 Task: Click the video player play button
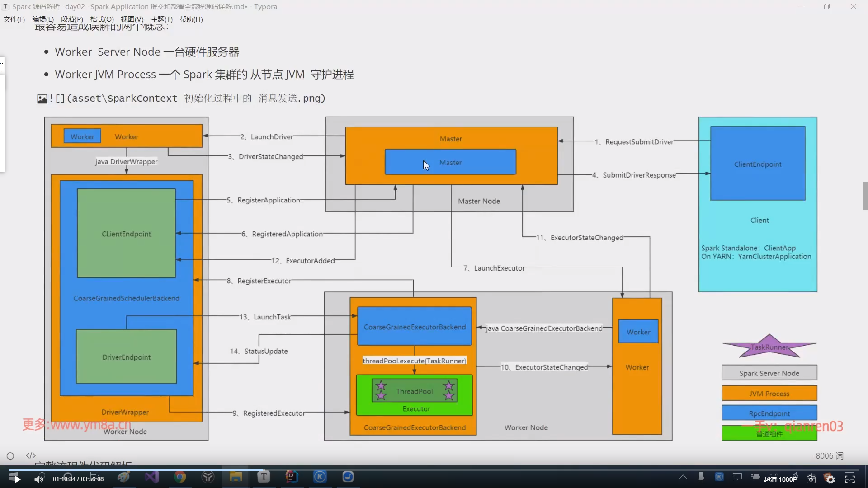coord(17,479)
